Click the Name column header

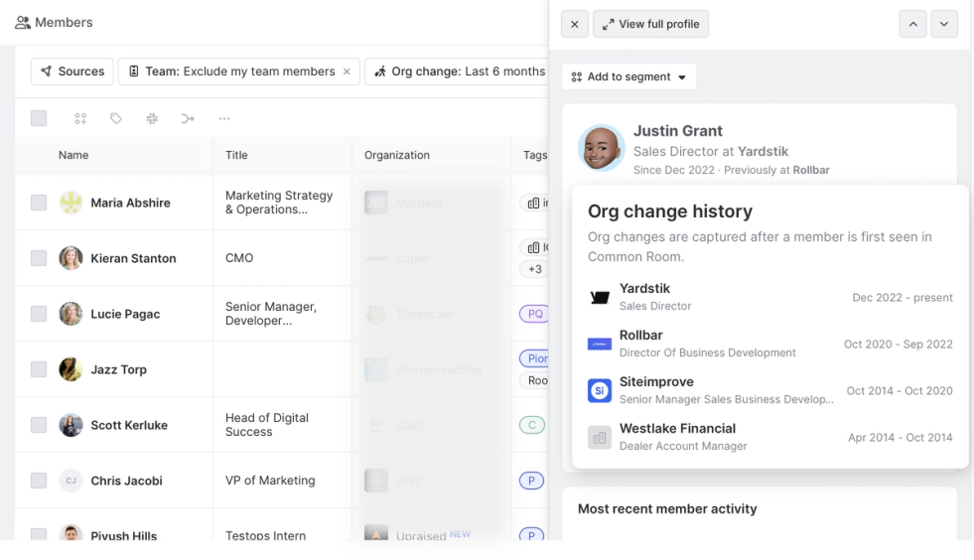click(x=73, y=155)
